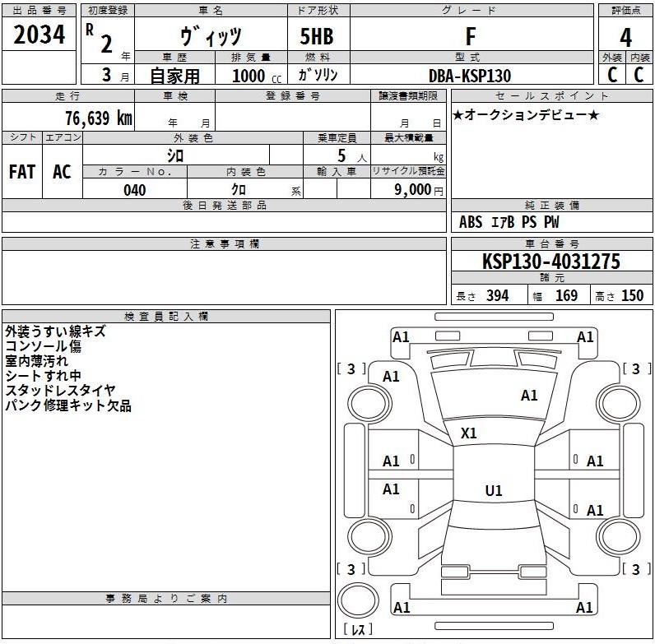Click the lot number 2034
This screenshot has width=655, height=644.
(x=39, y=35)
